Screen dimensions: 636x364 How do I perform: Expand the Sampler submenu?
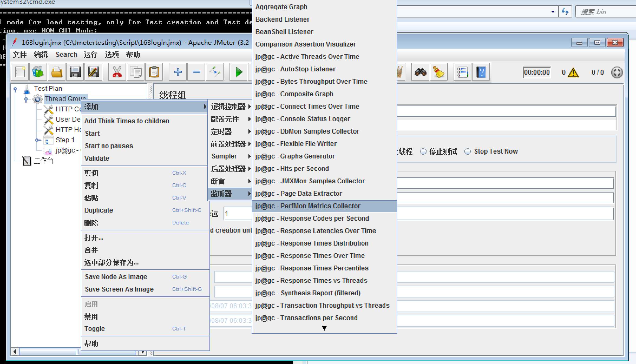coord(230,156)
